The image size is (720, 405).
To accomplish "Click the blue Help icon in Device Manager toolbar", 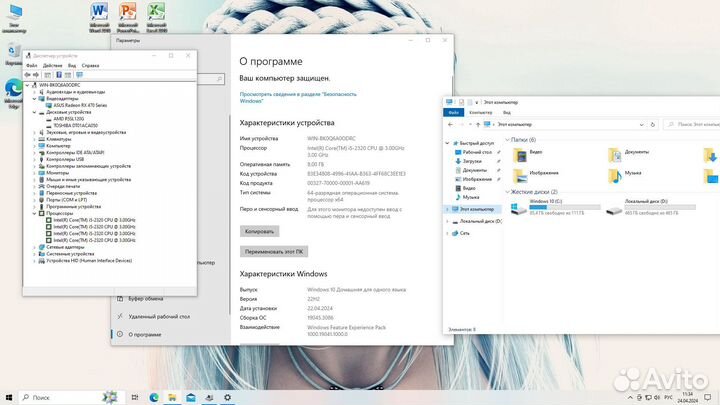I will (x=59, y=75).
